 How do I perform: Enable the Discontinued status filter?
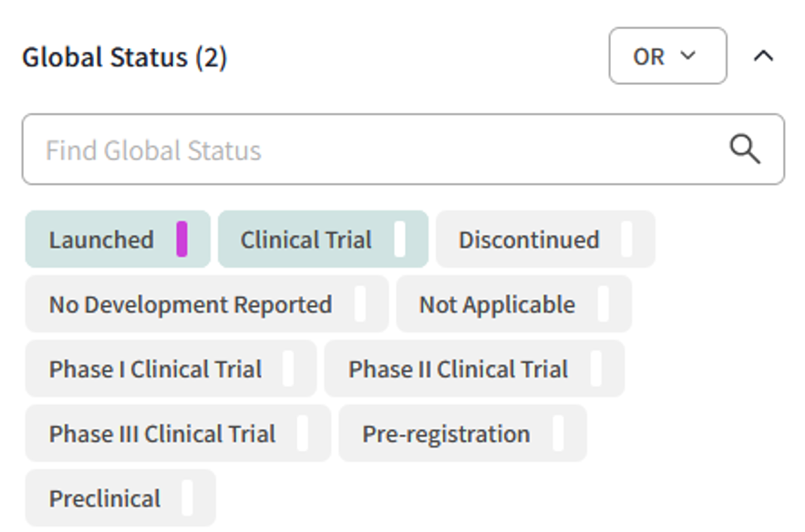[x=531, y=239]
